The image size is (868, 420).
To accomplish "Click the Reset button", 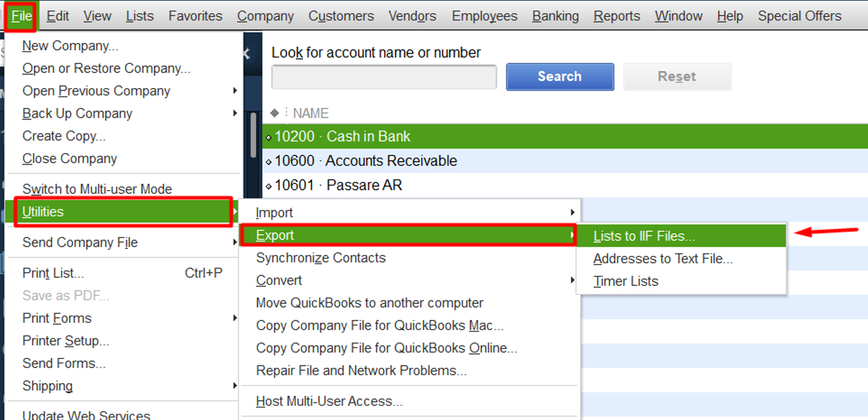I will (x=677, y=76).
